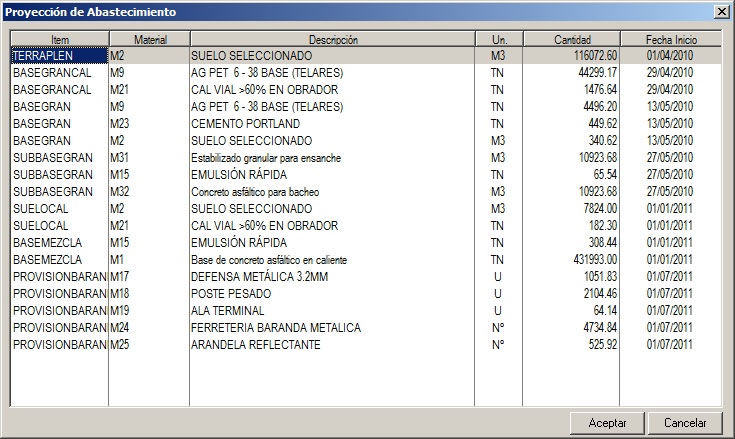Click the Aceptar button
This screenshot has width=735, height=439.
pyautogui.click(x=607, y=423)
